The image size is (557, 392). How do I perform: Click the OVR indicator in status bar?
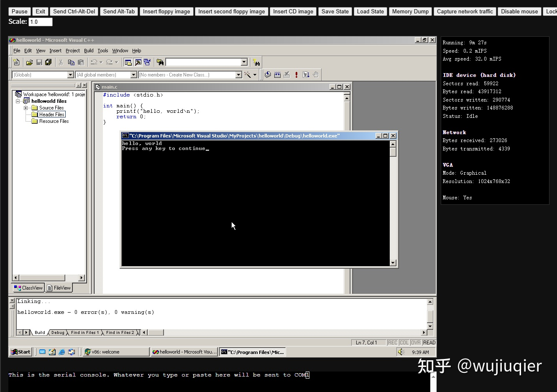[x=416, y=343]
